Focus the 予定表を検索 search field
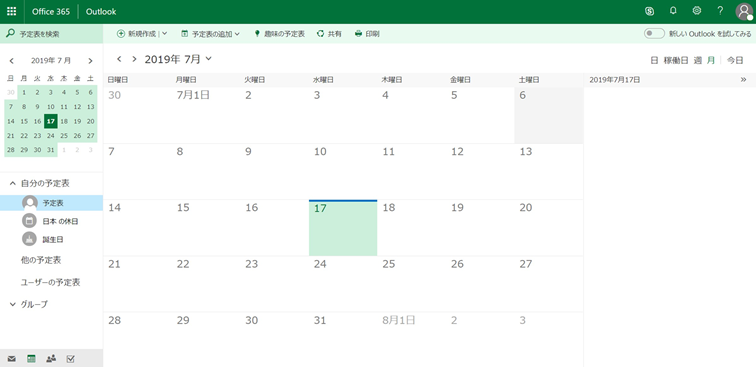Screen dimensions: 756x367 [51, 34]
